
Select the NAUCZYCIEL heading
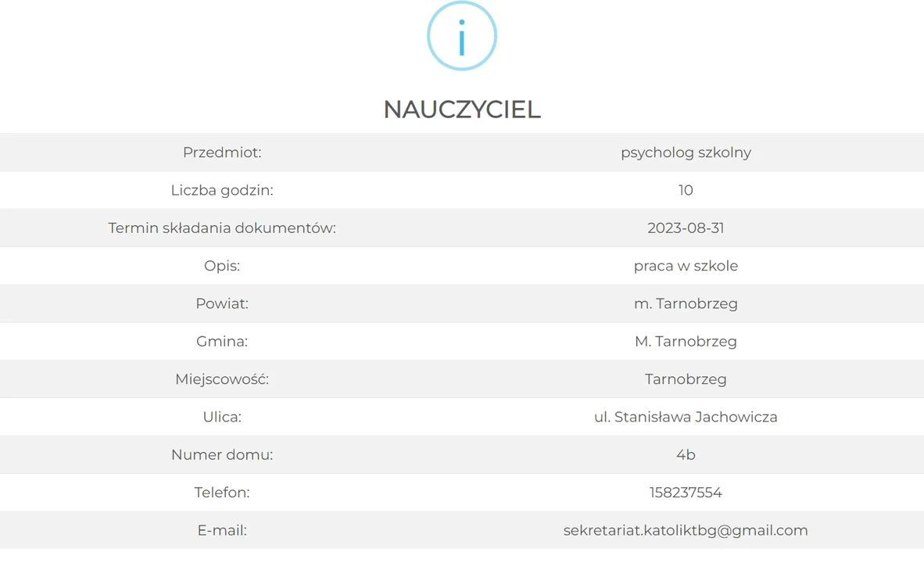[x=462, y=109]
